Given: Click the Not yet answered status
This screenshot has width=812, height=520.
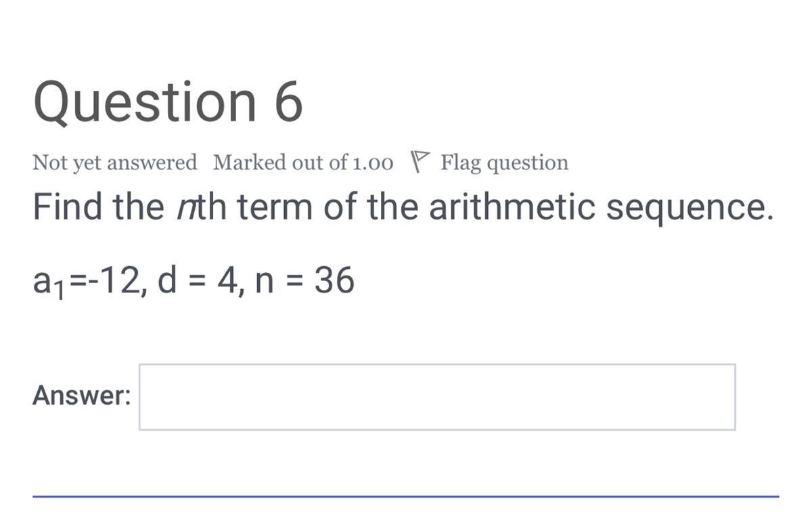Looking at the screenshot, I should (x=115, y=163).
